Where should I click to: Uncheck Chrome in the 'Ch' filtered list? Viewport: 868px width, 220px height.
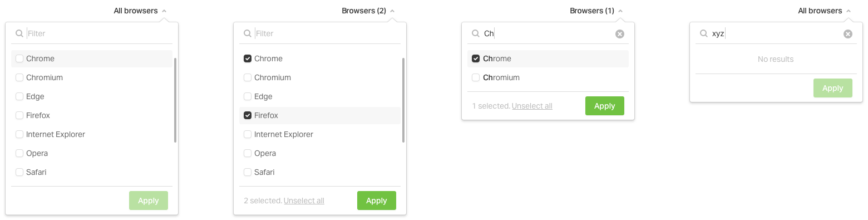[x=476, y=58]
